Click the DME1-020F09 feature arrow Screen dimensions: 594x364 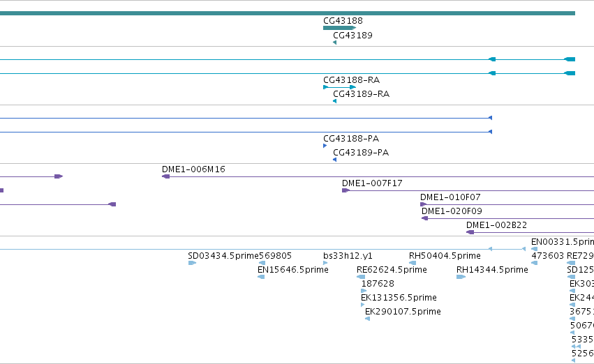[424, 218]
